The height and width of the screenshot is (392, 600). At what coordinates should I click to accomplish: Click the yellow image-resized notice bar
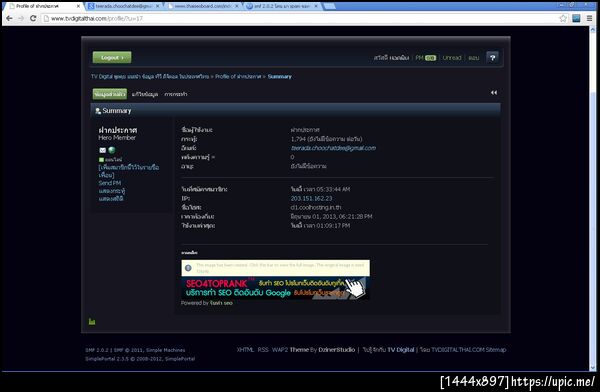pyautogui.click(x=276, y=268)
